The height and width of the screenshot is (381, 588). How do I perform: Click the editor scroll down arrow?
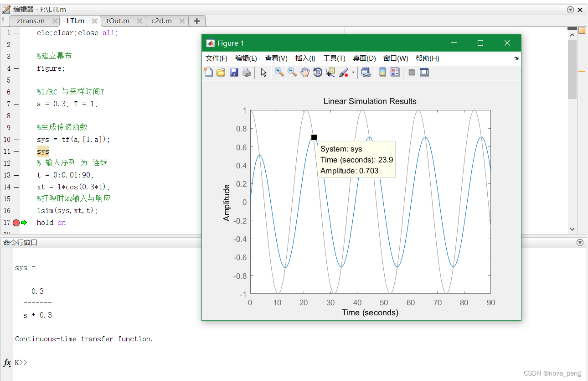pyautogui.click(x=572, y=229)
